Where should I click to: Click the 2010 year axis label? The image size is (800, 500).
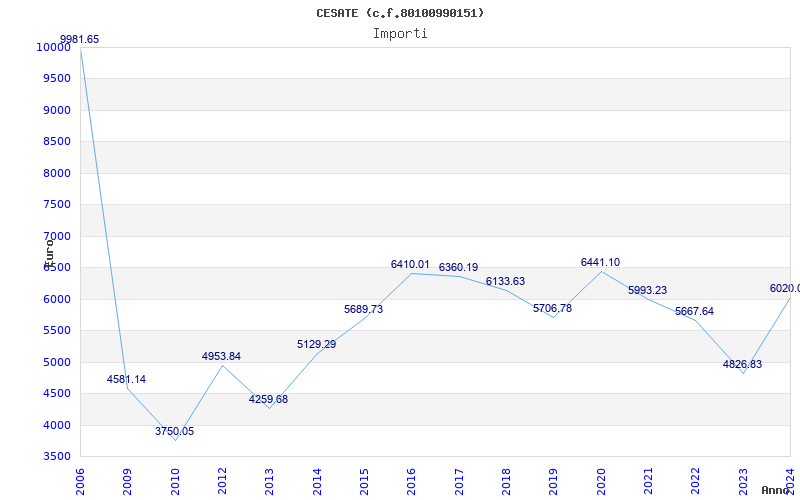click(x=175, y=479)
